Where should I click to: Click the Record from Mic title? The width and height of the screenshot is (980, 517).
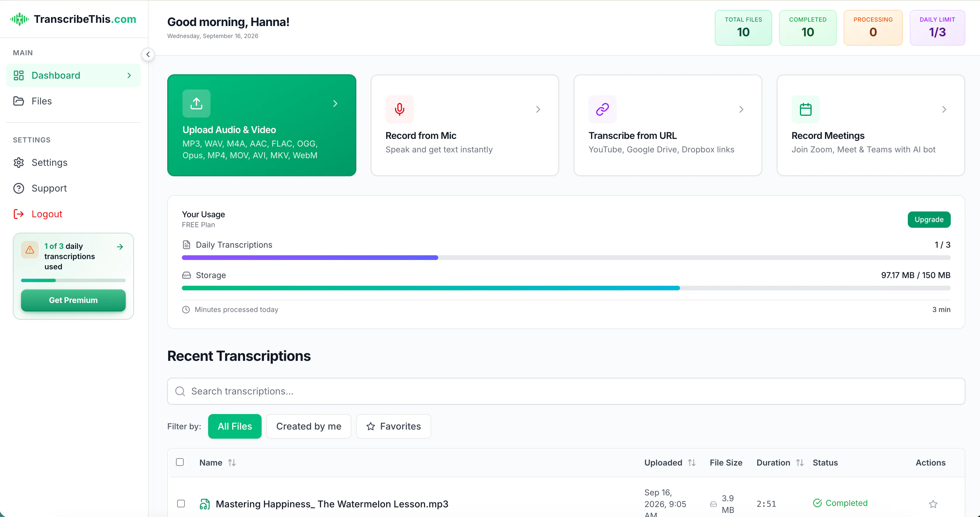tap(421, 136)
